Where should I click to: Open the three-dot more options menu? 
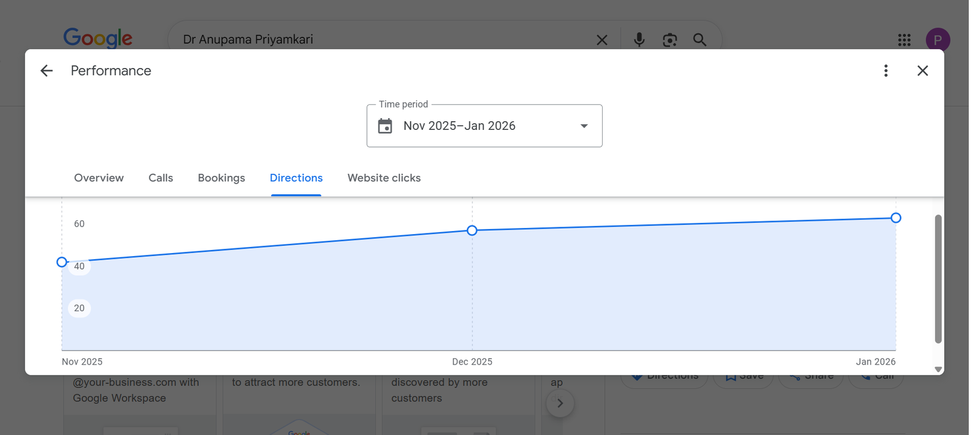886,71
